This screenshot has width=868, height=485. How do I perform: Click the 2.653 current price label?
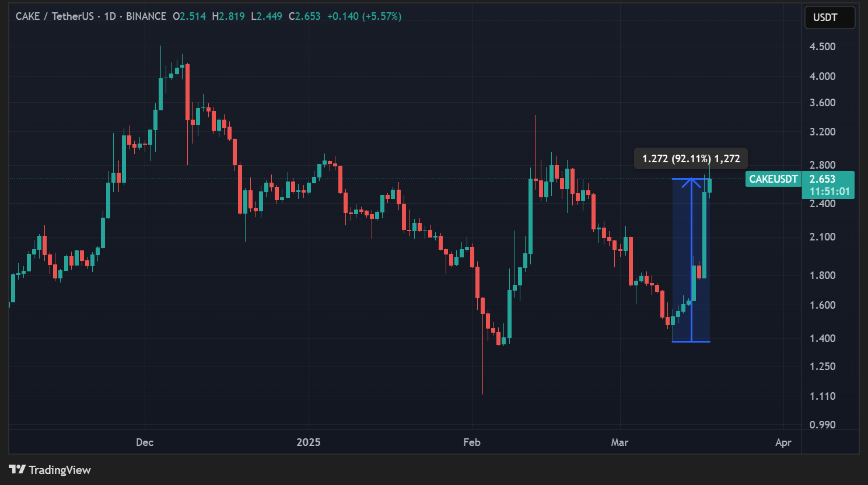[x=822, y=179]
